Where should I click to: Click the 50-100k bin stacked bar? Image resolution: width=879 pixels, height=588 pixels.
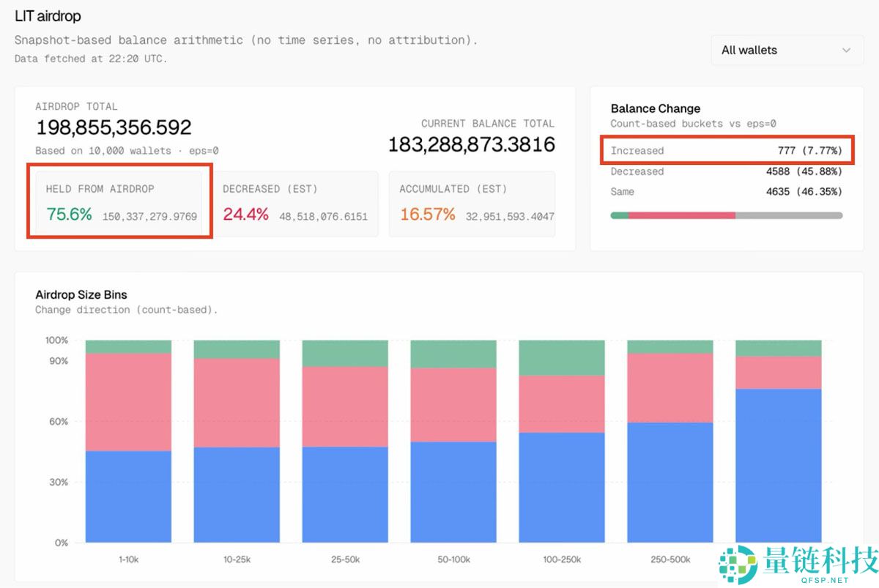(453, 441)
